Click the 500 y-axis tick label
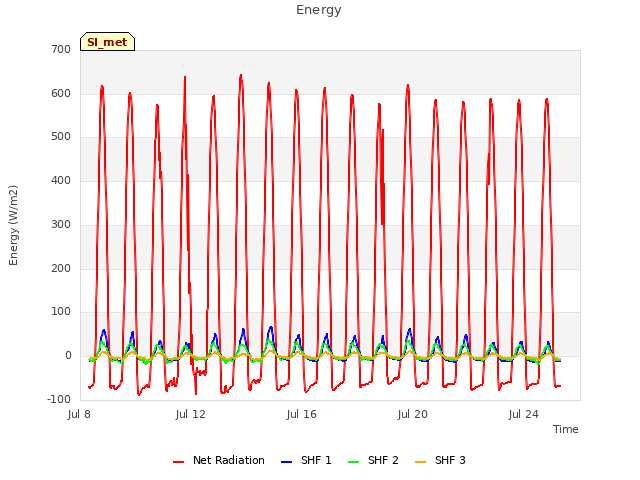The height and width of the screenshot is (480, 640). [61, 137]
